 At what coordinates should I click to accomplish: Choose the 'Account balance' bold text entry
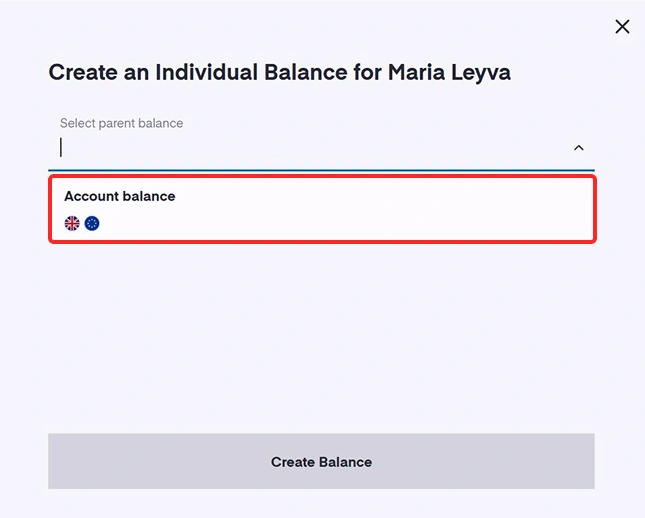pos(119,196)
